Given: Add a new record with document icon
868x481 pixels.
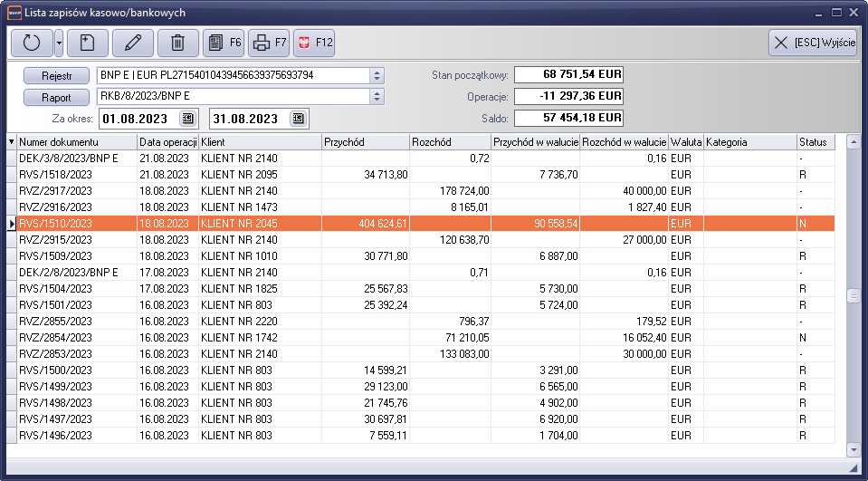Looking at the screenshot, I should pyautogui.click(x=87, y=43).
